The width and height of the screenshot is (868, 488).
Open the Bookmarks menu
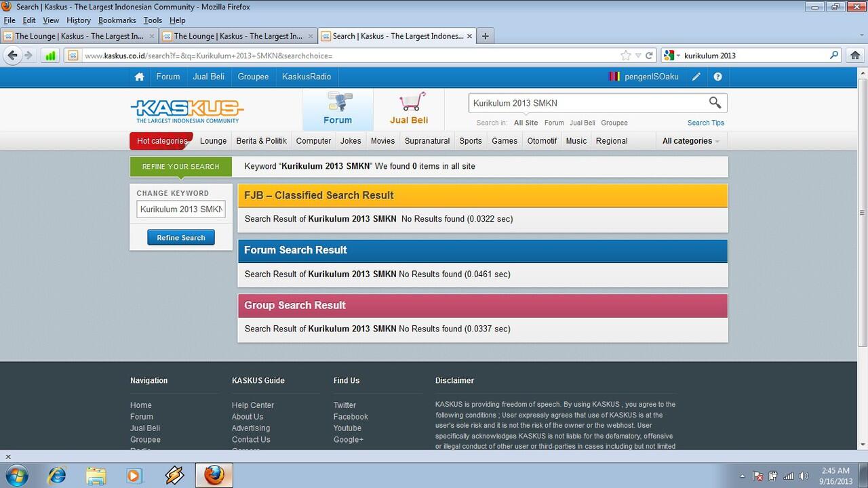117,20
